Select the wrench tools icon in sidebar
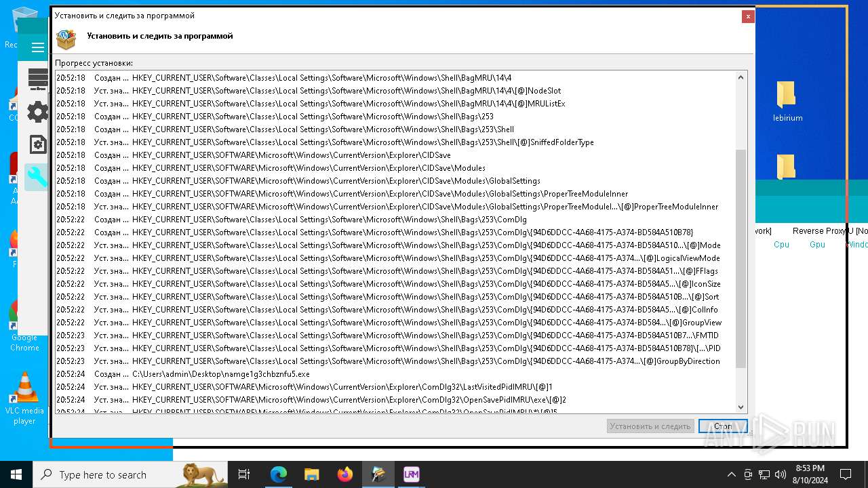Viewport: 868px width, 488px height. [37, 177]
